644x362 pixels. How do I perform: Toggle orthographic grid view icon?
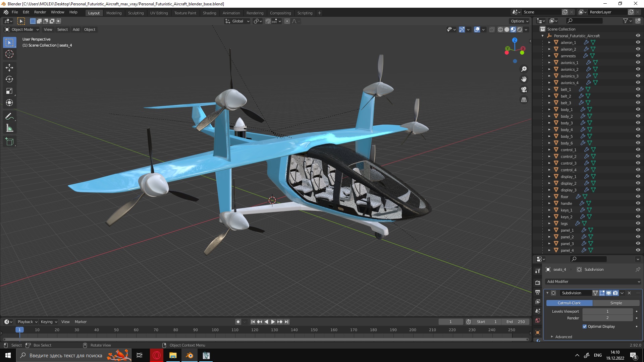pyautogui.click(x=524, y=100)
